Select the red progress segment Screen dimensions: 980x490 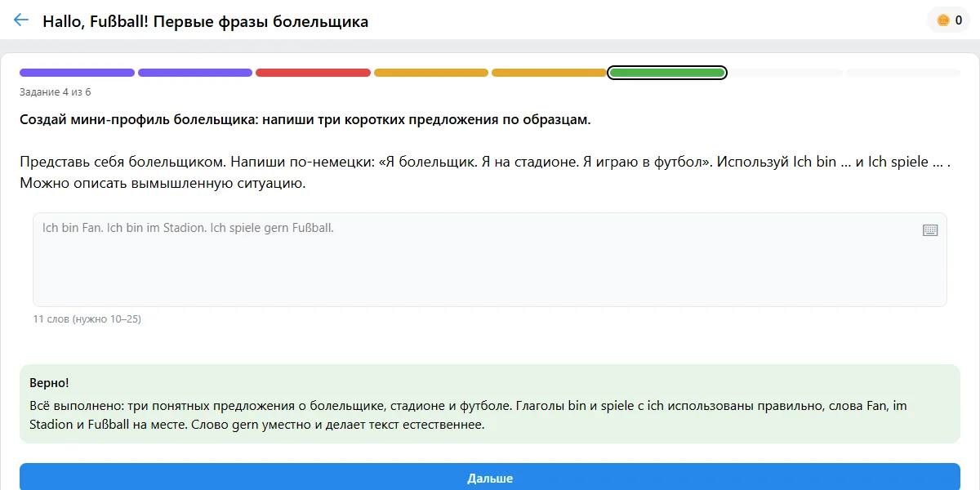click(x=313, y=73)
